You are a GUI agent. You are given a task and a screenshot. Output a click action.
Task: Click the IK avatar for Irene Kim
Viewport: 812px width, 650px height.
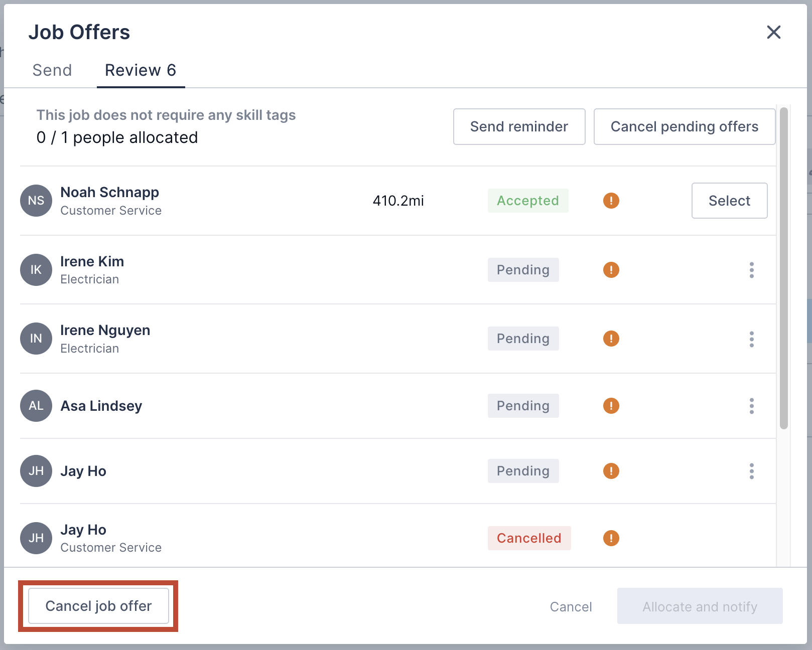click(36, 270)
